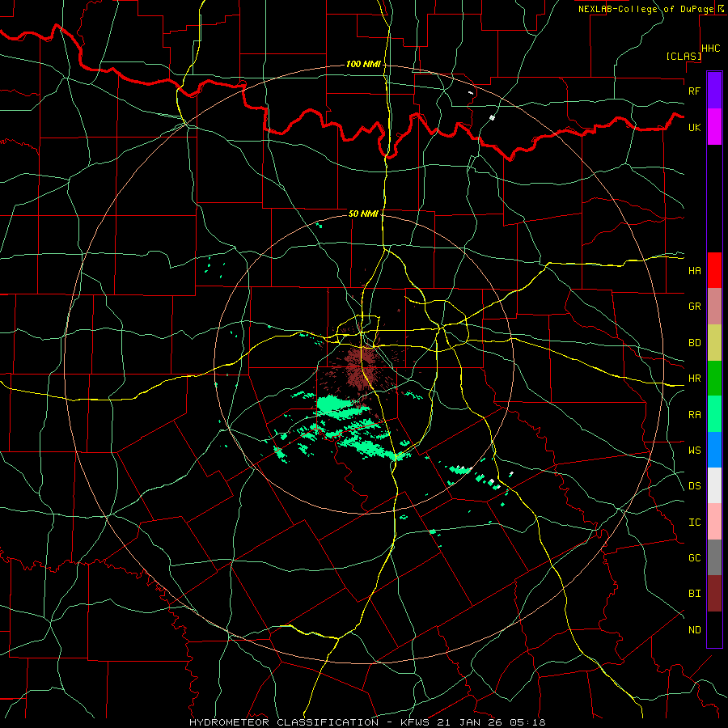The height and width of the screenshot is (728, 728).
Task: Pick the dusty pink GR legend swatch
Action: (x=714, y=306)
